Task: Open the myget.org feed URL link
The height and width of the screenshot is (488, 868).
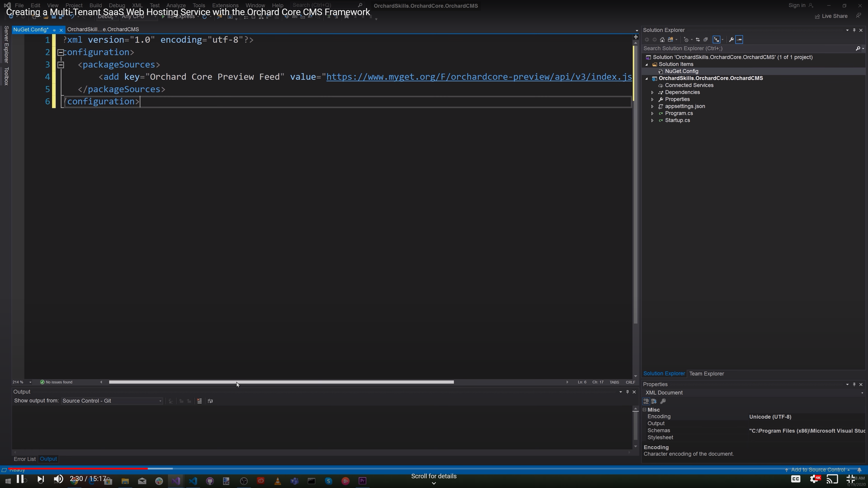Action: point(479,77)
